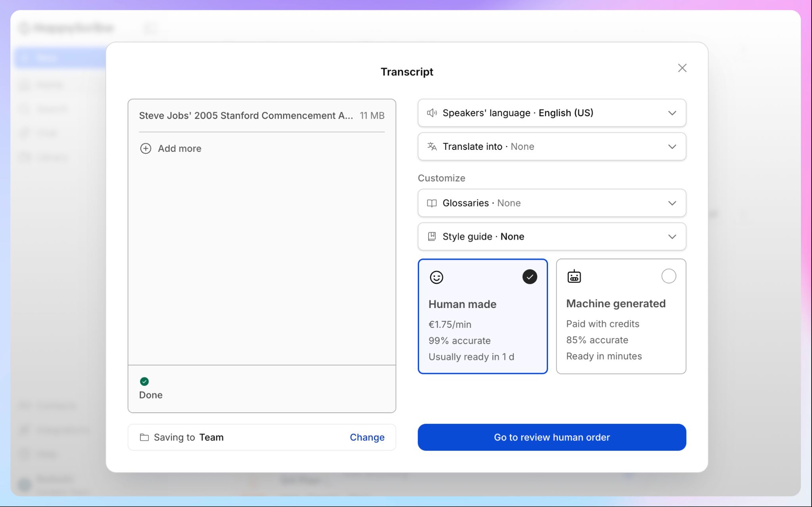Click the smiley face Human made icon

point(437,277)
